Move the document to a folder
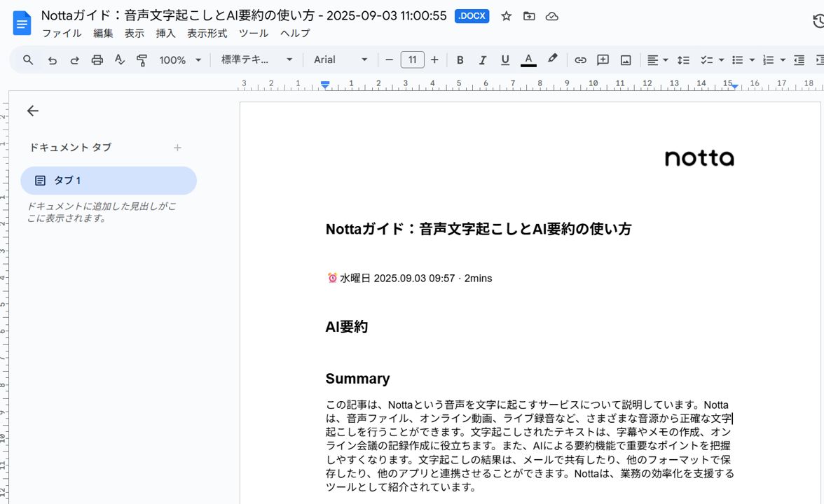 click(529, 16)
